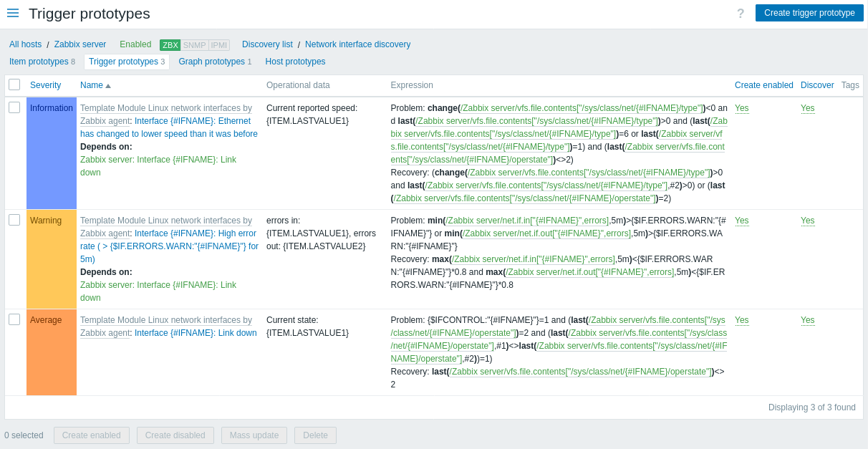Viewport: 868px width, 449px height.
Task: Toggle Create enabled Yes for Average row
Action: coord(742,320)
